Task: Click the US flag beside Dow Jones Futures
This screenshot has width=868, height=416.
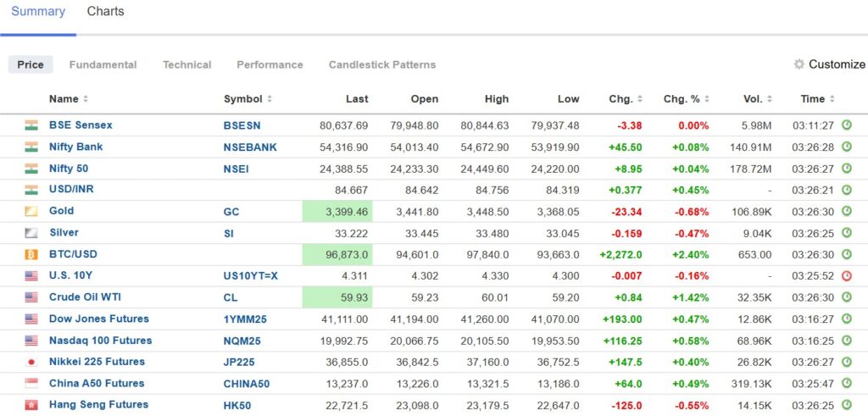Action: click(x=31, y=319)
